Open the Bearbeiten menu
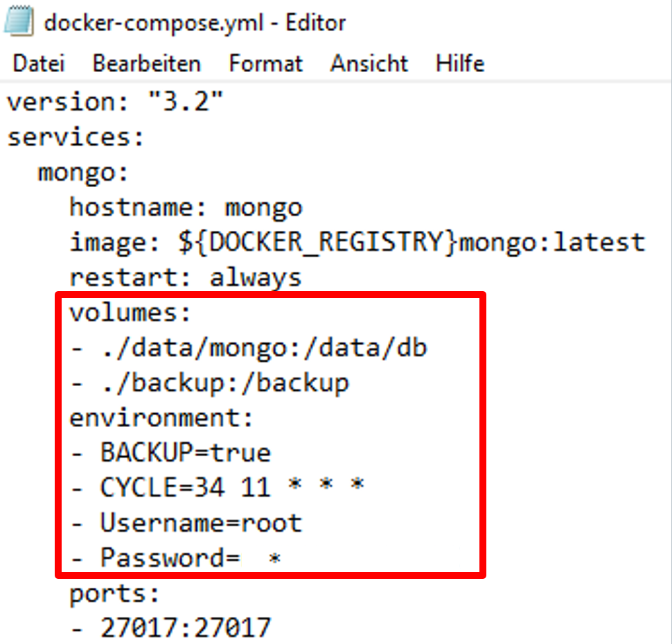The width and height of the screenshot is (672, 644). [147, 64]
